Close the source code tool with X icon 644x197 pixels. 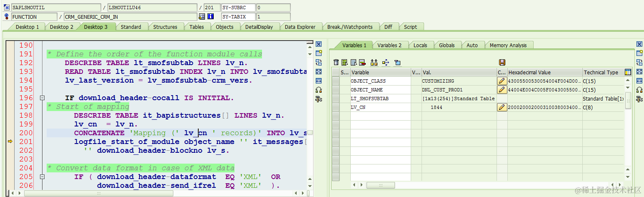[x=319, y=44]
